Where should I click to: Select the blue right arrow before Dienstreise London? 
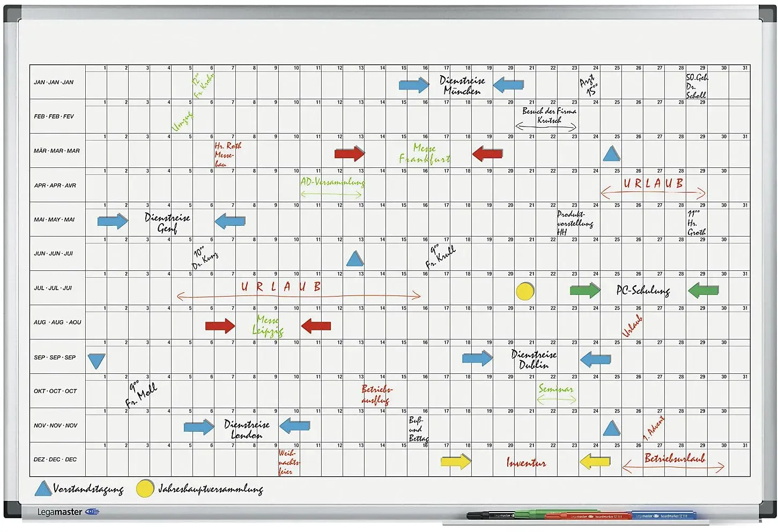(199, 427)
